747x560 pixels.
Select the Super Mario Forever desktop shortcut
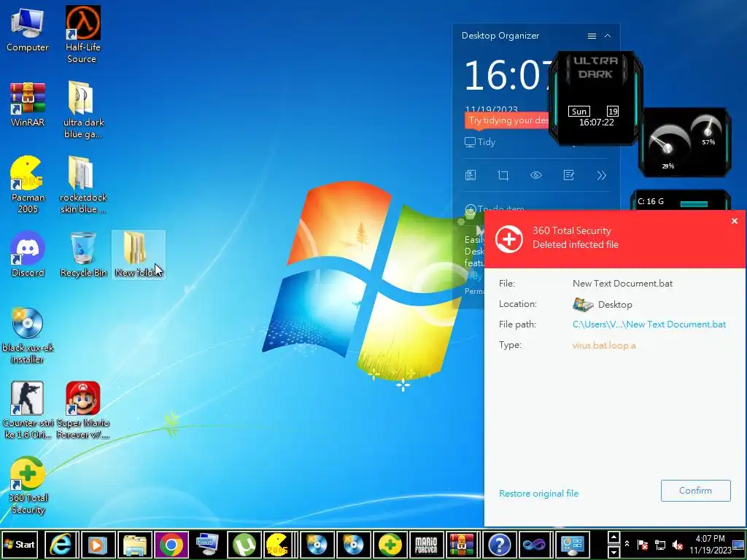(x=83, y=410)
